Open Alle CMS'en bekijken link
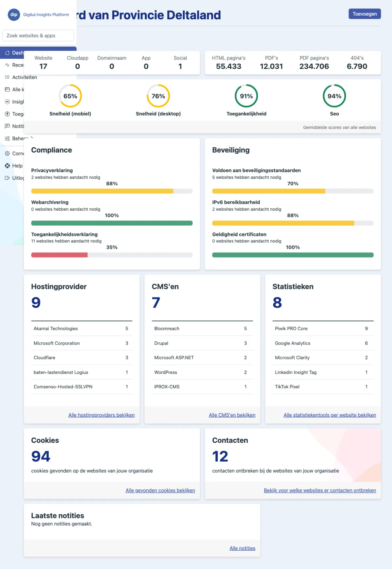 point(232,415)
